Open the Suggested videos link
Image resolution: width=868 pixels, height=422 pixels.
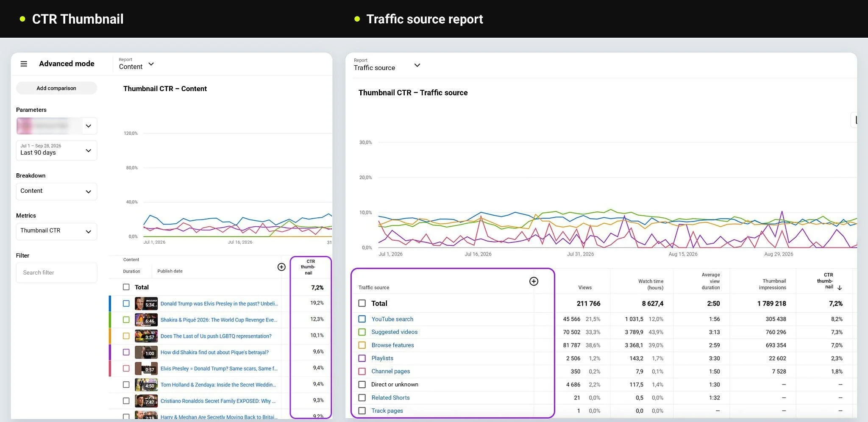(x=395, y=332)
